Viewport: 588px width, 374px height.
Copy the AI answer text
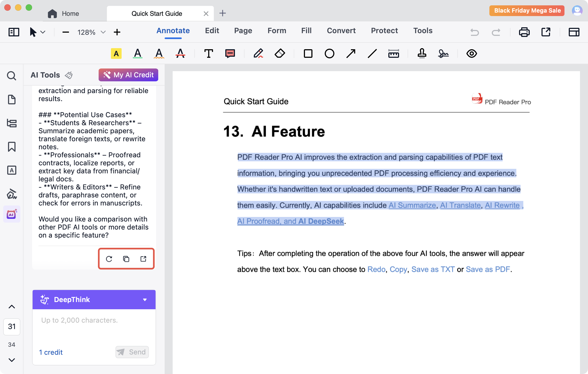point(126,259)
